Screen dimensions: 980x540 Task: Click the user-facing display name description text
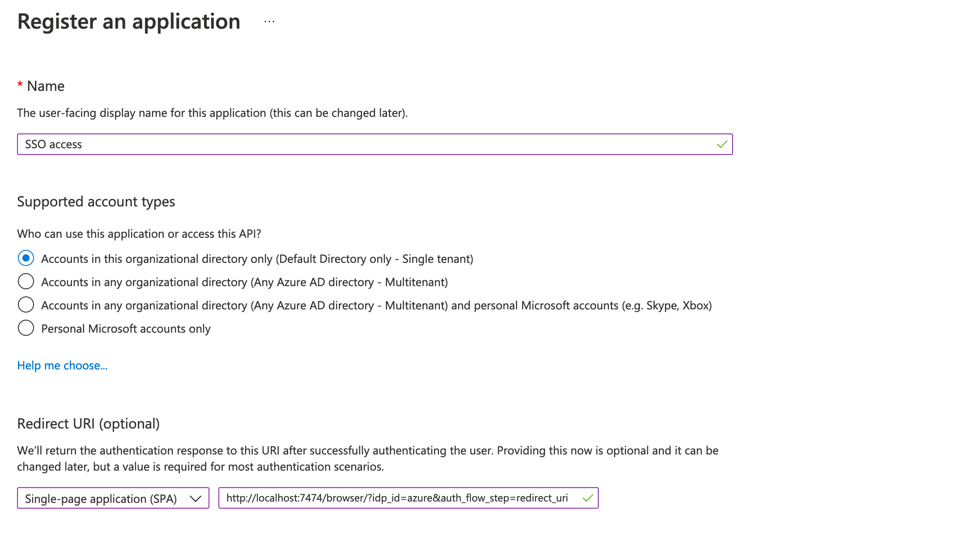point(213,113)
